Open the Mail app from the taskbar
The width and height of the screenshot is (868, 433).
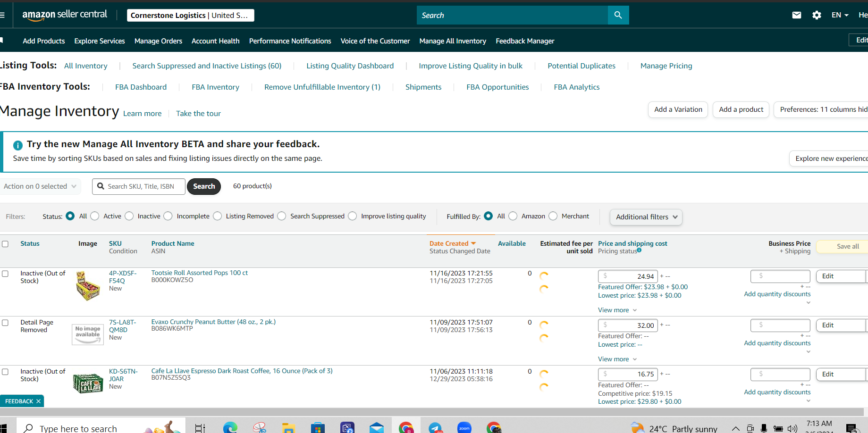tap(377, 428)
